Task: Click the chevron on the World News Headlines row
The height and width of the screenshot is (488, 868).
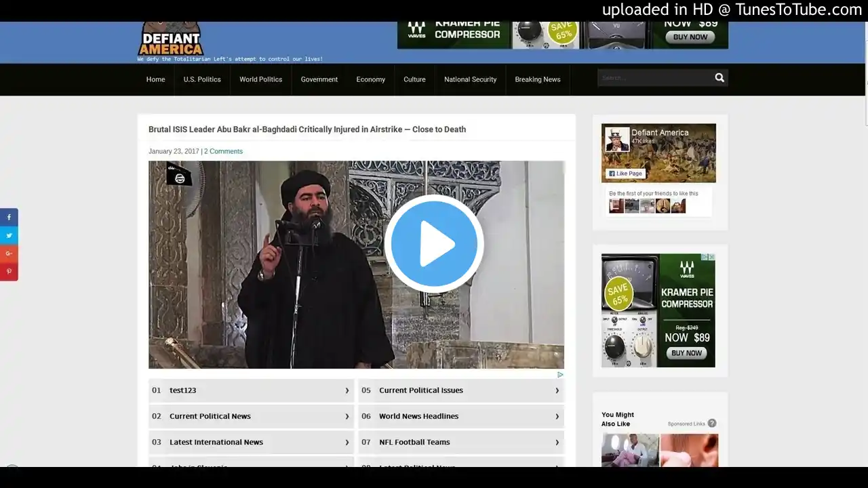Action: 557,416
